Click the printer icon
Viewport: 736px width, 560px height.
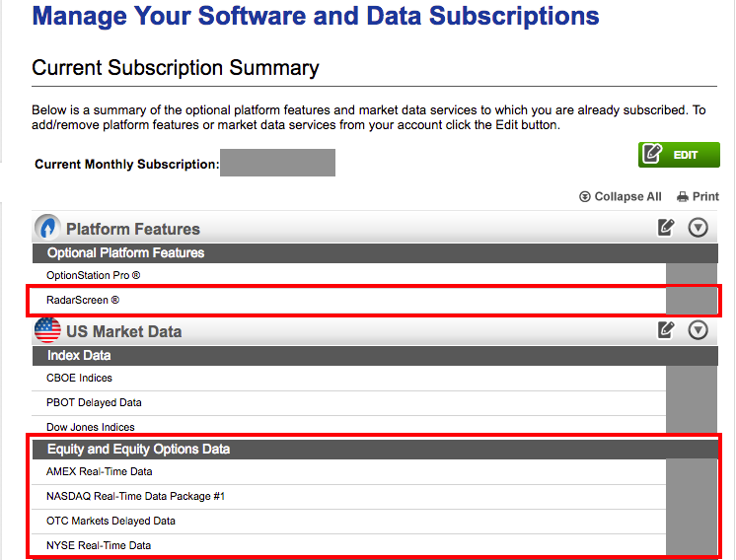click(683, 197)
